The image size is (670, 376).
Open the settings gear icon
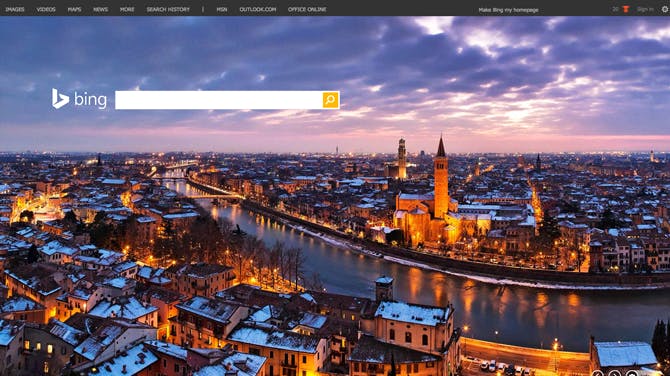click(665, 9)
